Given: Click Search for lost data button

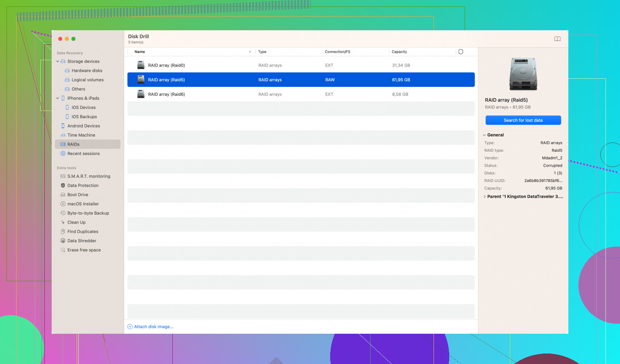Looking at the screenshot, I should pos(523,120).
